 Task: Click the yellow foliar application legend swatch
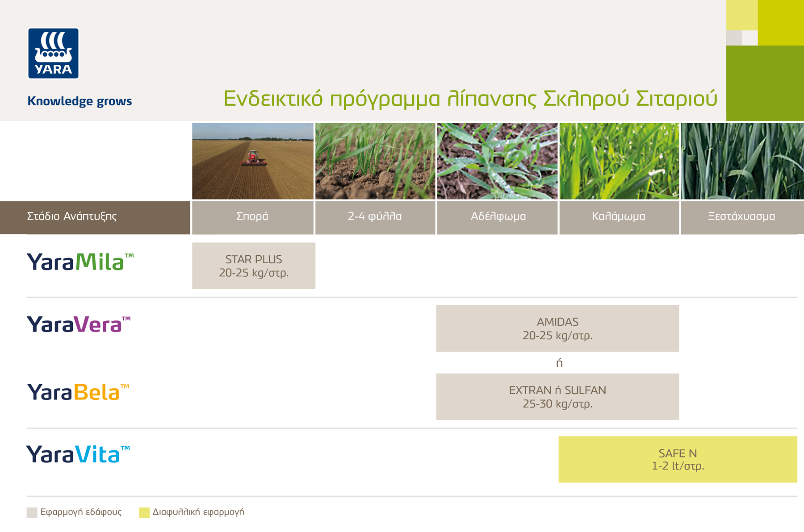(144, 512)
